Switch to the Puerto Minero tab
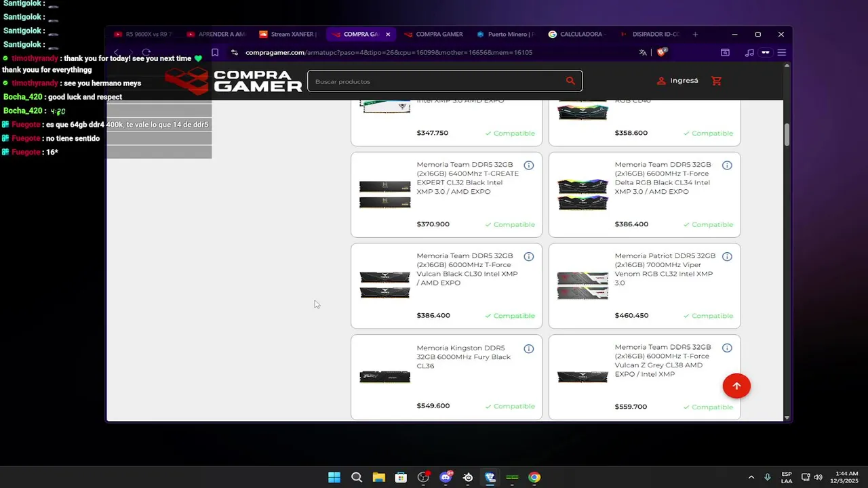The image size is (868, 488). point(506,34)
